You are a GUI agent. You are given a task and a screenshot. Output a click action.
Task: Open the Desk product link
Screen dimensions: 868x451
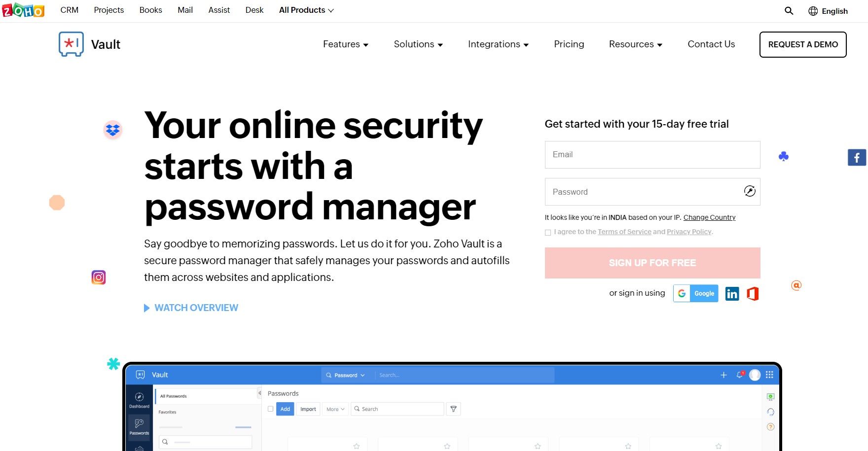(x=254, y=10)
